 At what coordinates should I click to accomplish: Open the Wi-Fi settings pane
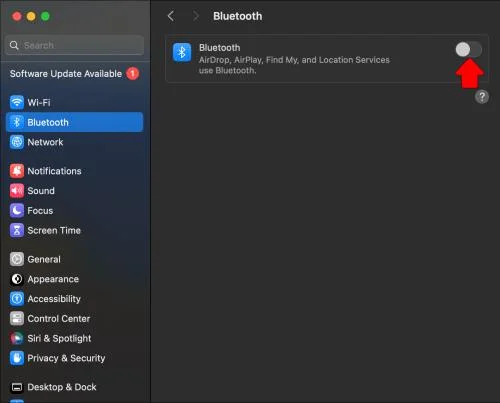tap(75, 102)
